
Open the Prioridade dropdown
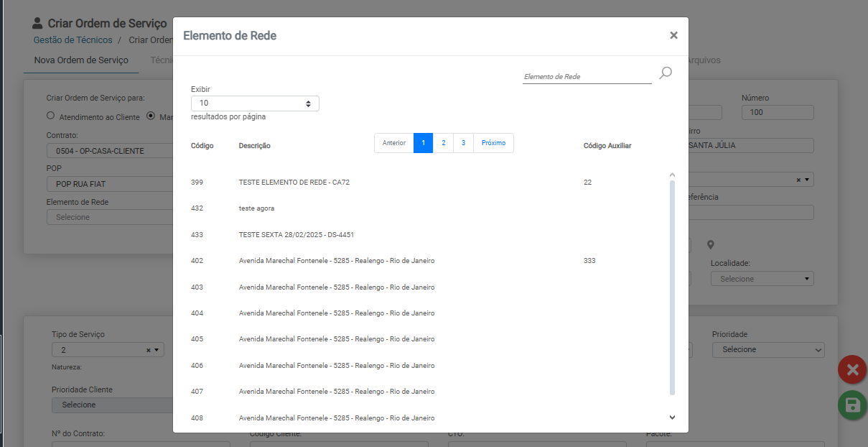(x=767, y=349)
